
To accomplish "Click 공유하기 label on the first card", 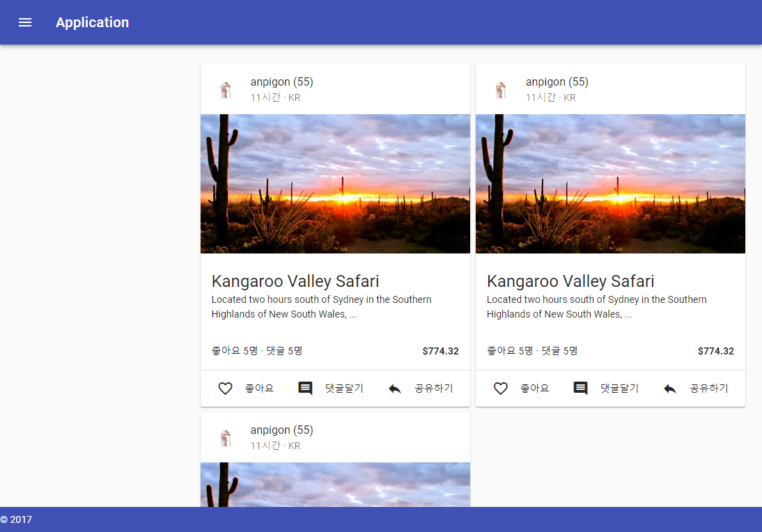I will [434, 388].
